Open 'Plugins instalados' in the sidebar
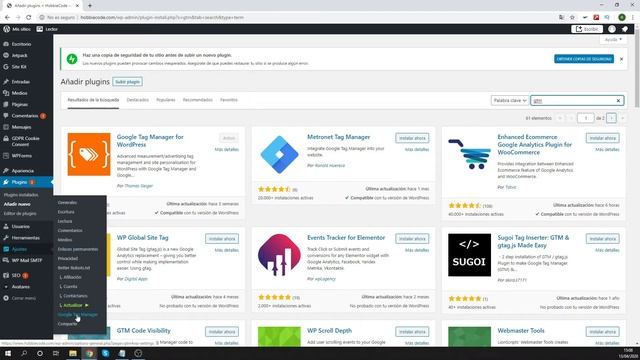 (21, 195)
